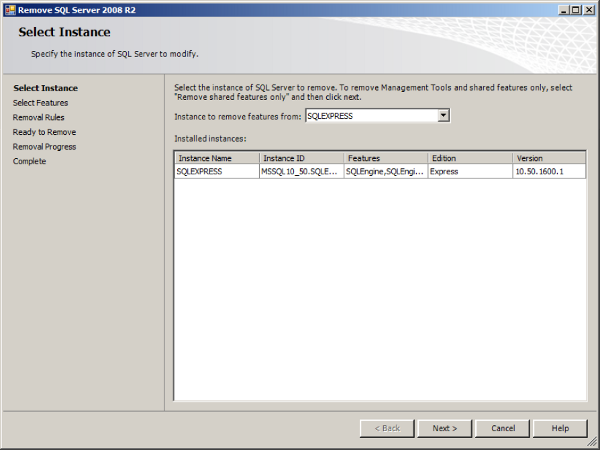
Task: Close the Remove SQL Server 2008 R2 window
Action: 589,10
